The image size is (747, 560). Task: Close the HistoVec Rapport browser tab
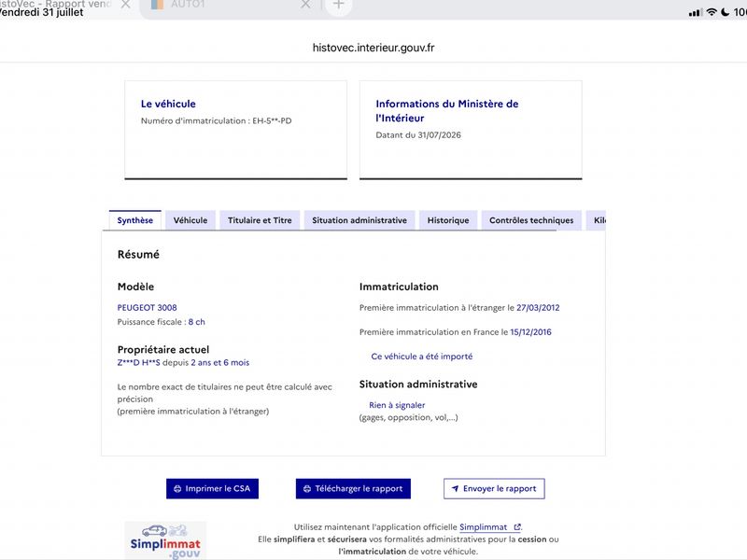[x=126, y=5]
